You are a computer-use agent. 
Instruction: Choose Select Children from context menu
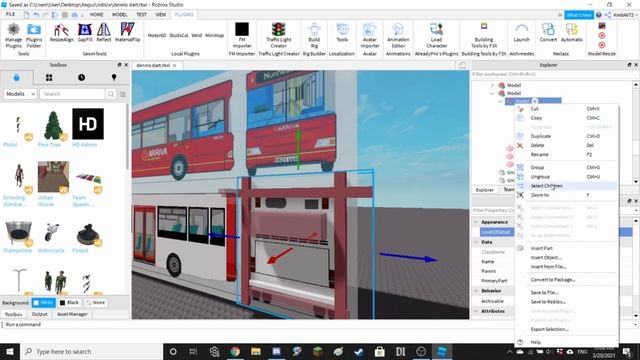pos(567,186)
